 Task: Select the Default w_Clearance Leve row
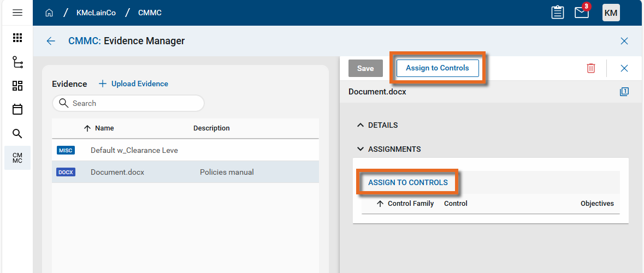coord(134,150)
